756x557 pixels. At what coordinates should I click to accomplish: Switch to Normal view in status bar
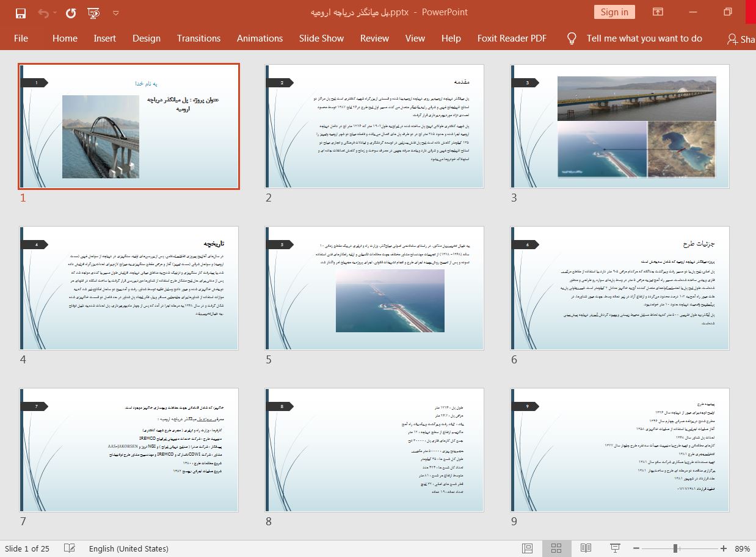pyautogui.click(x=527, y=548)
